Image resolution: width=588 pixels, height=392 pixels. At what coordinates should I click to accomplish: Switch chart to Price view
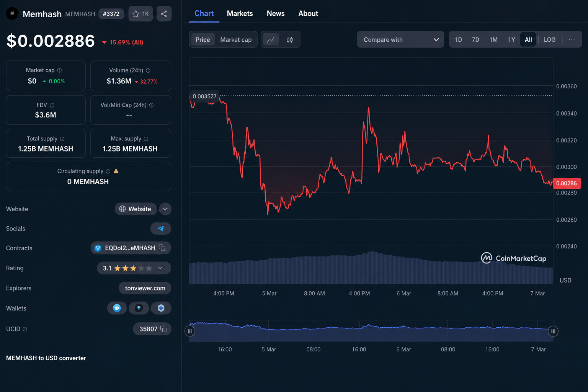[203, 39]
